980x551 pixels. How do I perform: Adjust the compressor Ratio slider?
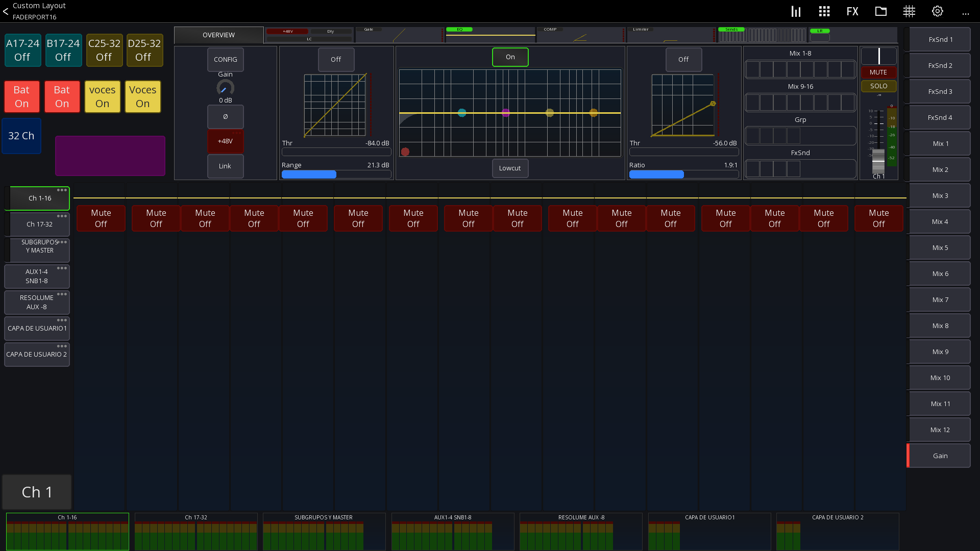point(683,174)
